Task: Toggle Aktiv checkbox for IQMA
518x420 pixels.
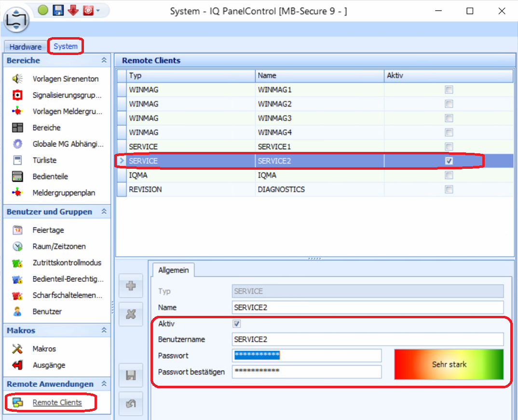Action: click(x=449, y=175)
